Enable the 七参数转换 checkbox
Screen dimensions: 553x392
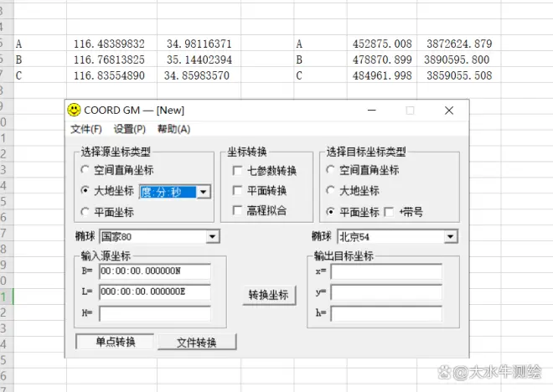(x=238, y=170)
